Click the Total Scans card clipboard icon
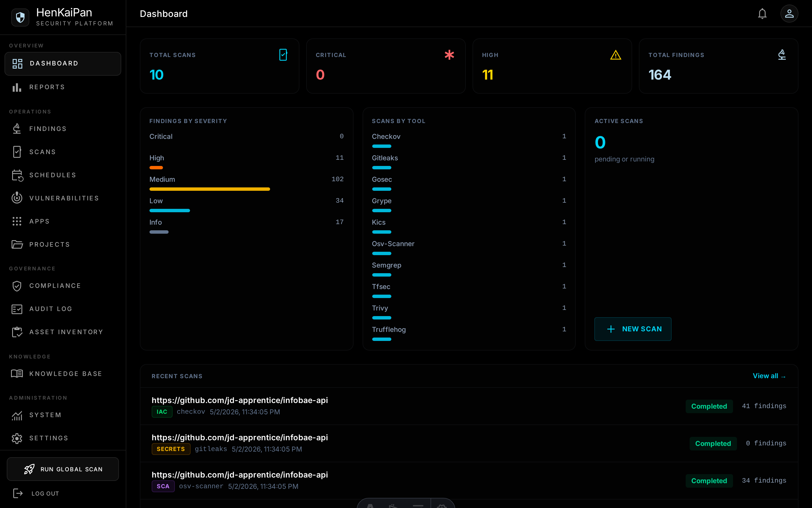The height and width of the screenshot is (508, 812). (x=283, y=55)
